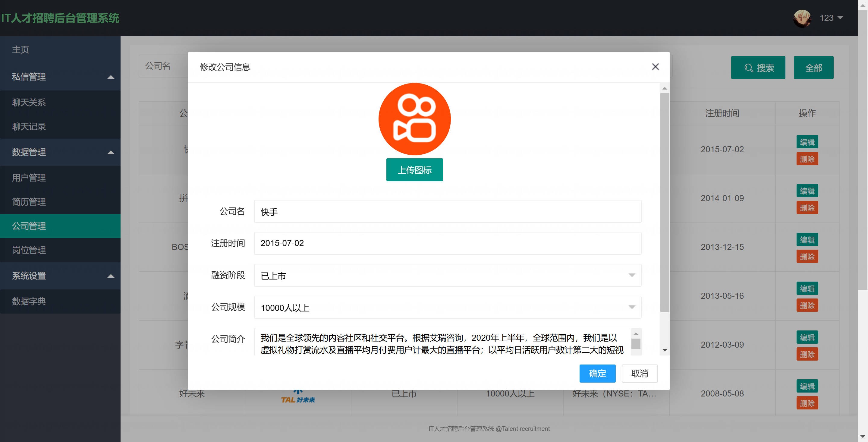
Task: Click 编辑 for the 2013-05-16 row
Action: point(807,289)
